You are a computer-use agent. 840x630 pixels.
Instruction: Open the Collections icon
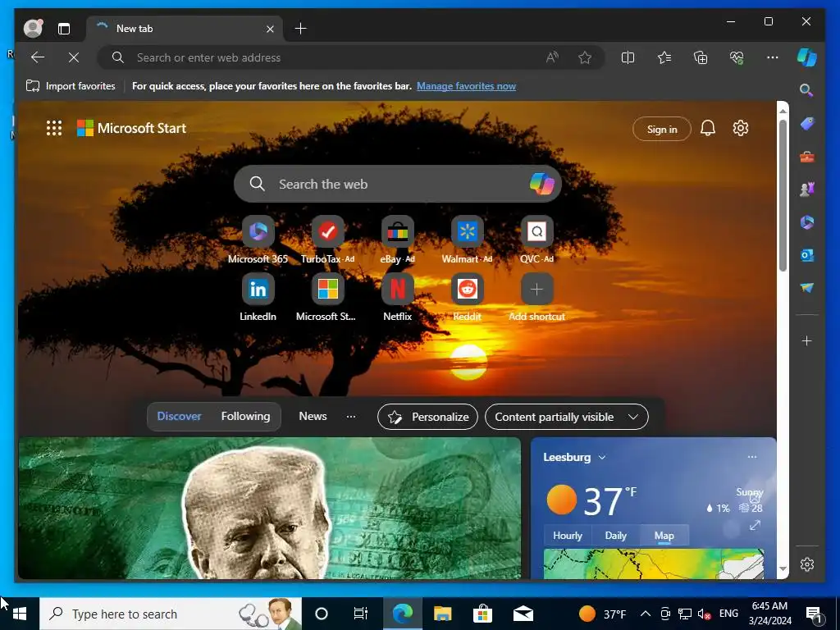701,57
